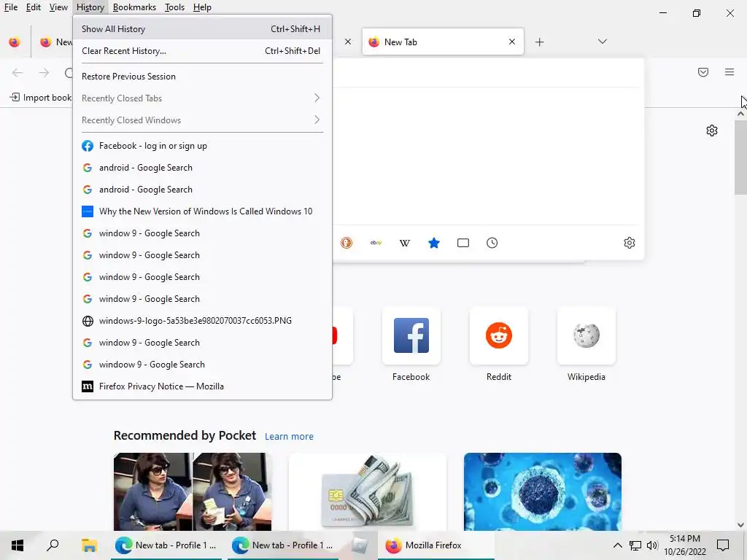Open the File menu

click(x=10, y=7)
